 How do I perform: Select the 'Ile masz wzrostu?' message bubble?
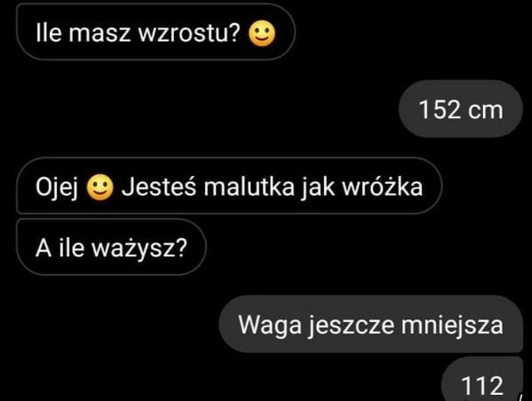[155, 32]
